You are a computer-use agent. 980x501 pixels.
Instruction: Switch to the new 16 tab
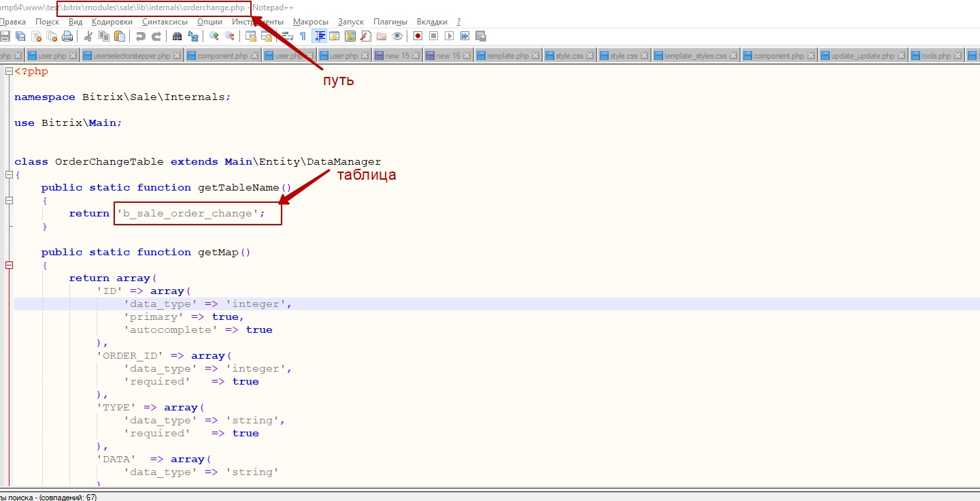coord(448,56)
